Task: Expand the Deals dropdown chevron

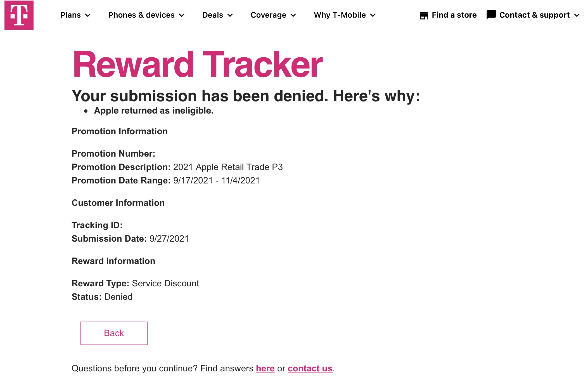Action: click(x=230, y=15)
